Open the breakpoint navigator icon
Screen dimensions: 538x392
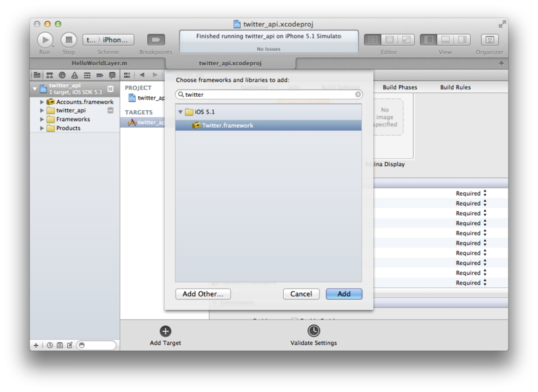click(x=100, y=75)
